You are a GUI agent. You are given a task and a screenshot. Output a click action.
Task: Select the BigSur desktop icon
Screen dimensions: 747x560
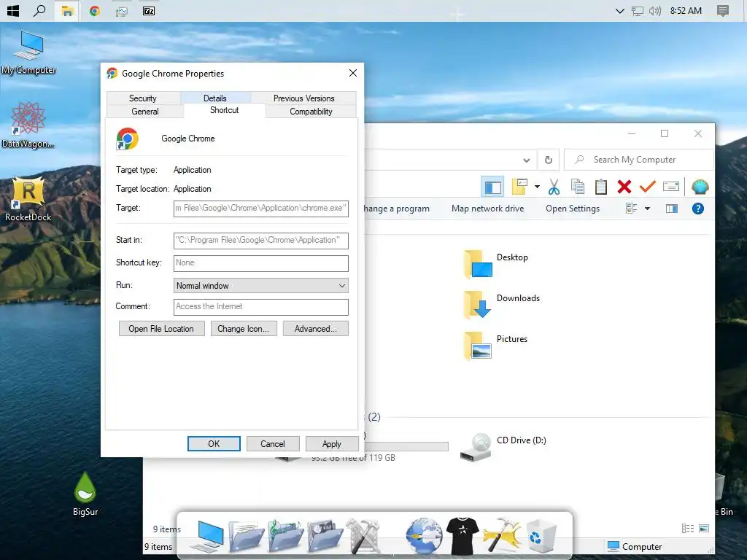pos(85,494)
